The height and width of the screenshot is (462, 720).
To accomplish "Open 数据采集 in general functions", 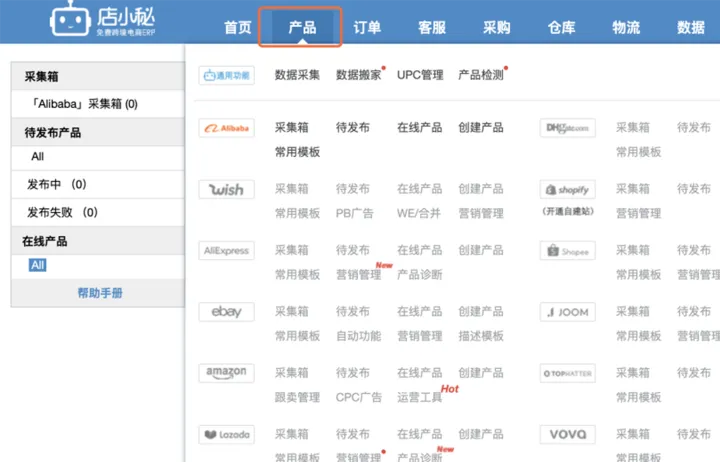I will point(297,75).
